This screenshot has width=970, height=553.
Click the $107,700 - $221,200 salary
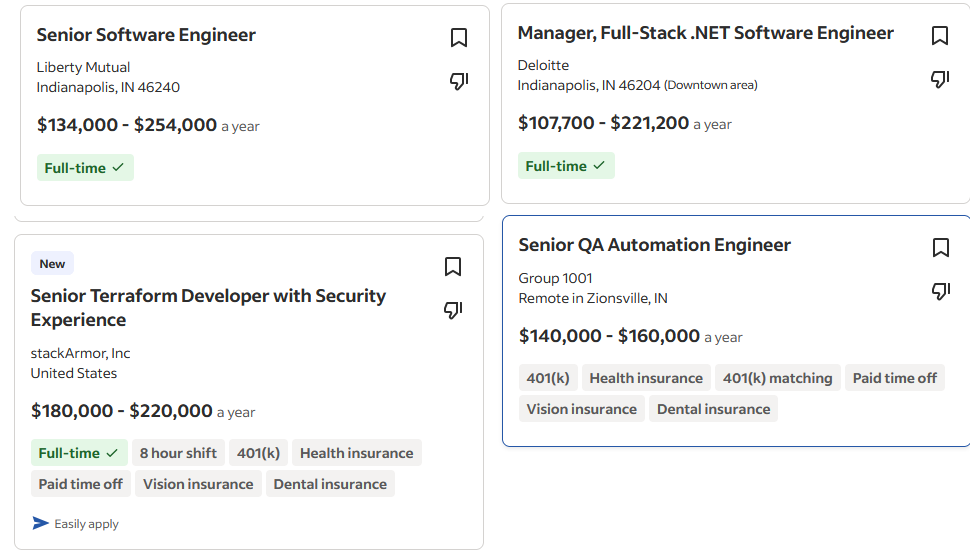(x=603, y=123)
